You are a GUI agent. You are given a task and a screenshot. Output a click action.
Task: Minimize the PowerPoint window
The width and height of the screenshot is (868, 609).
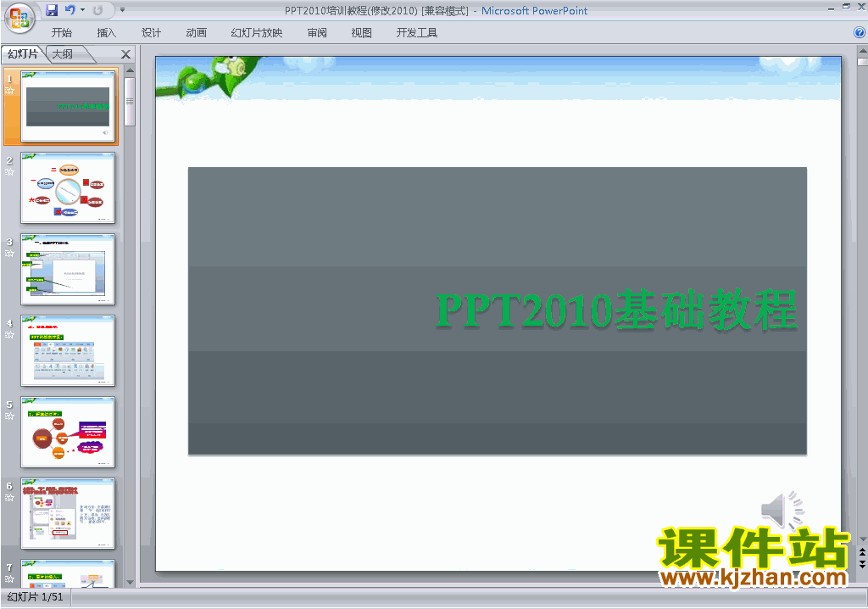click(831, 8)
